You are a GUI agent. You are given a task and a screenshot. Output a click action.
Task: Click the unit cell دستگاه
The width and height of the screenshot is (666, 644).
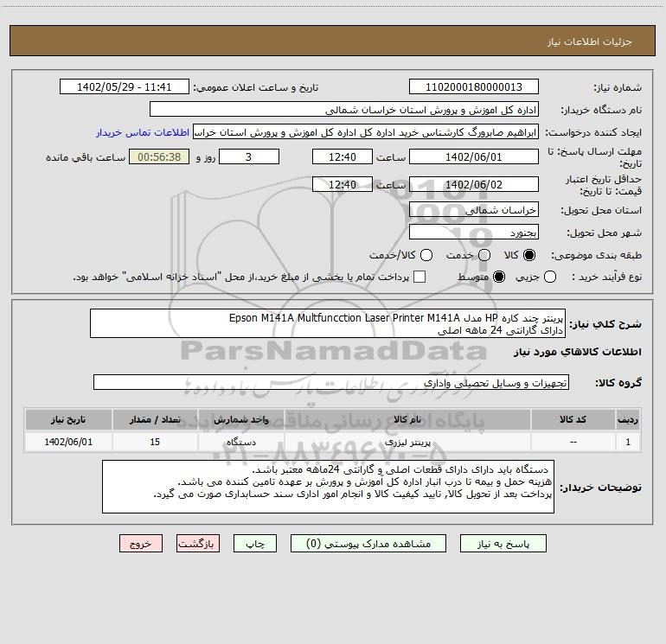pos(240,442)
